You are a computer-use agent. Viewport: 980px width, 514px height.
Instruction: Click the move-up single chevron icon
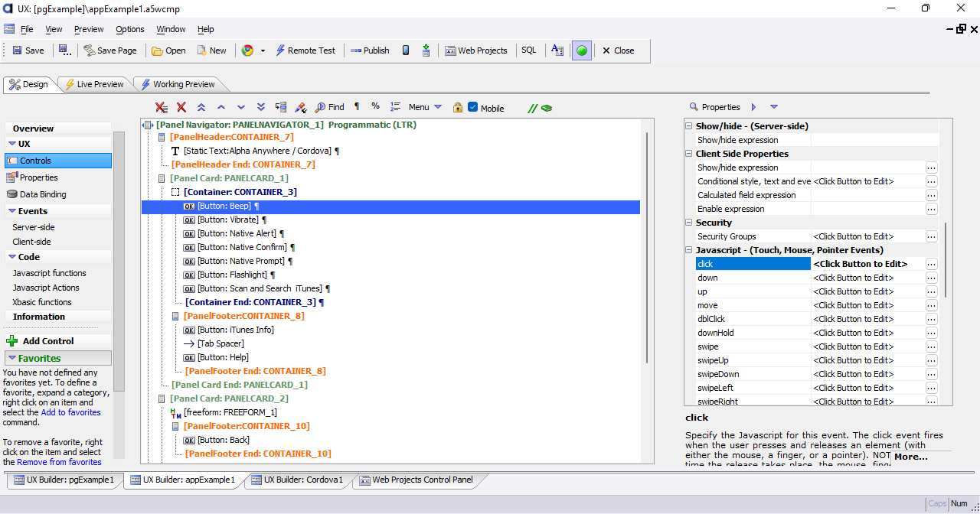[221, 107]
